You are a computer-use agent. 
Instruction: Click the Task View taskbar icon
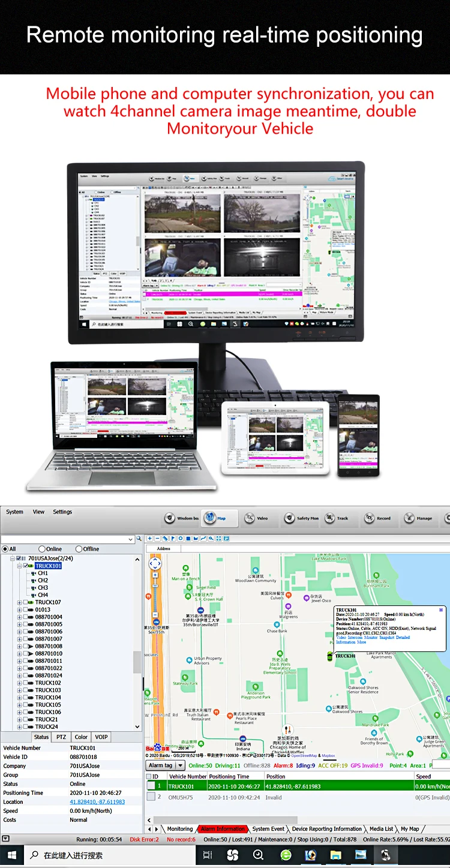207,855
